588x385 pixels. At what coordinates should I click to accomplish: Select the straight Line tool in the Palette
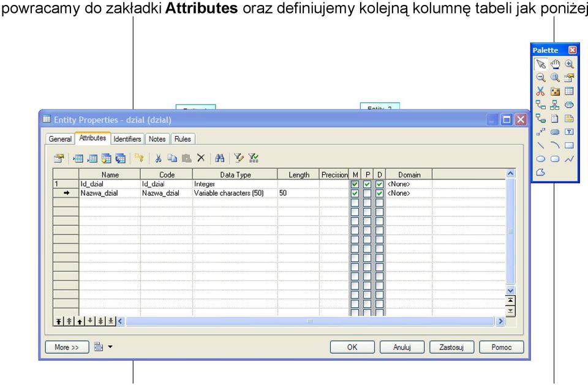tap(540, 146)
